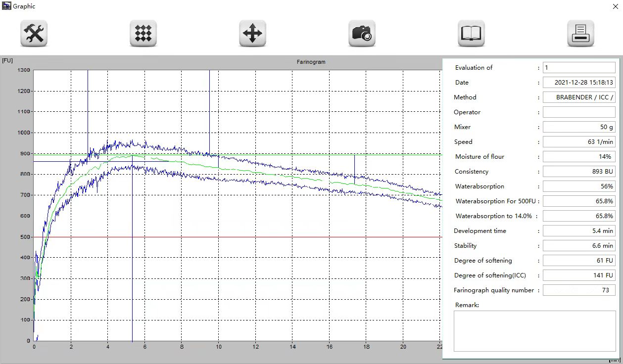Click inside the Remark text box

click(535, 331)
